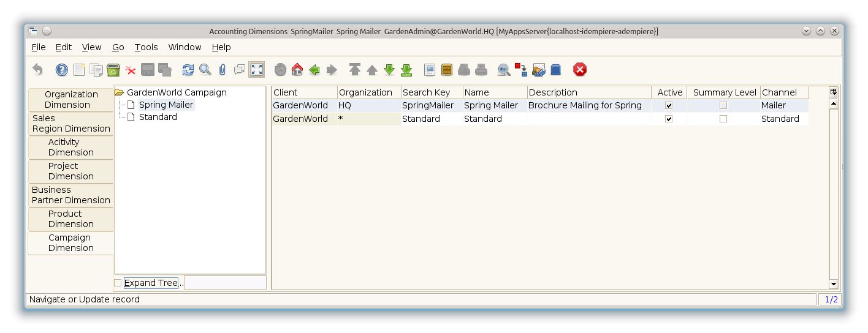This screenshot has height=333, width=868.
Task: Open the Tools menu
Action: pos(146,47)
